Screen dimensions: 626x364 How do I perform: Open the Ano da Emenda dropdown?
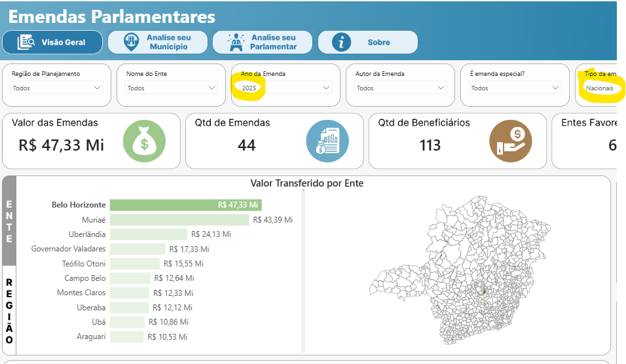(286, 88)
